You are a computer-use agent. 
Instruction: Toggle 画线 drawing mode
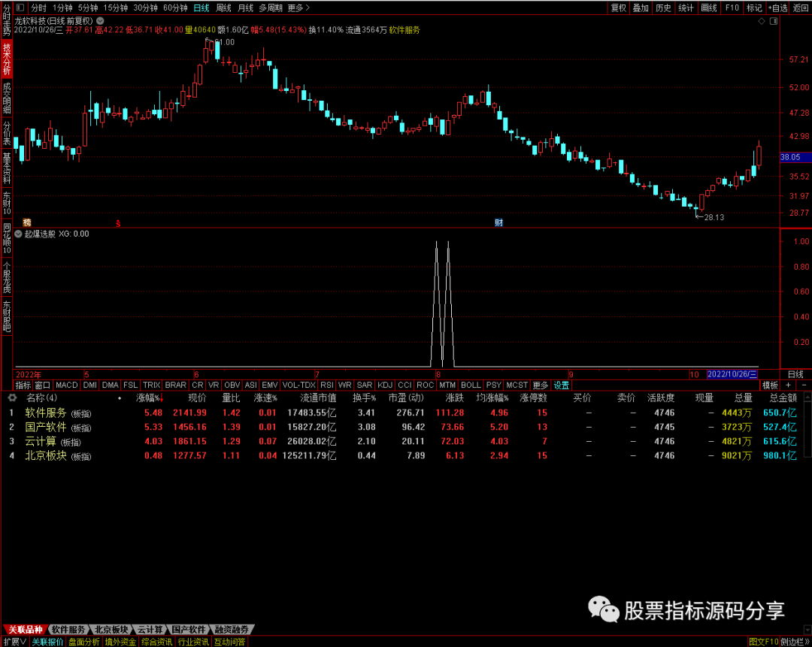[708, 8]
